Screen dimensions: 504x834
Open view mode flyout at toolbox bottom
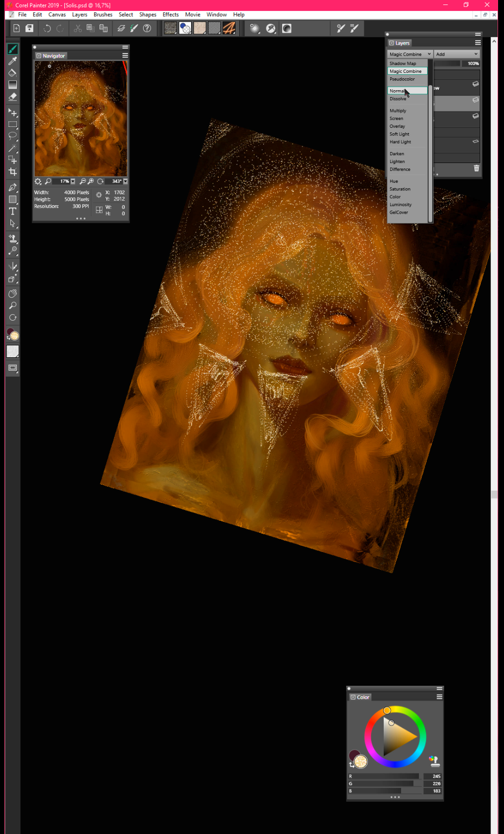click(13, 368)
